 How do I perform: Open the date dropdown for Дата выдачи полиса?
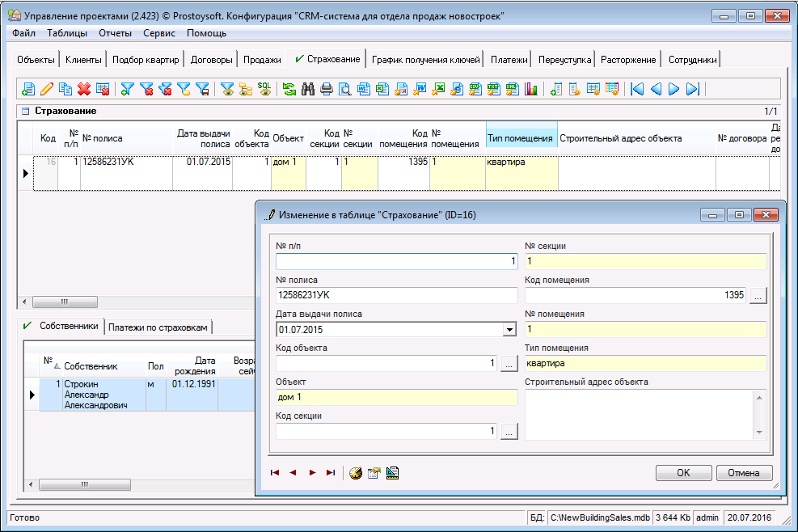(509, 330)
